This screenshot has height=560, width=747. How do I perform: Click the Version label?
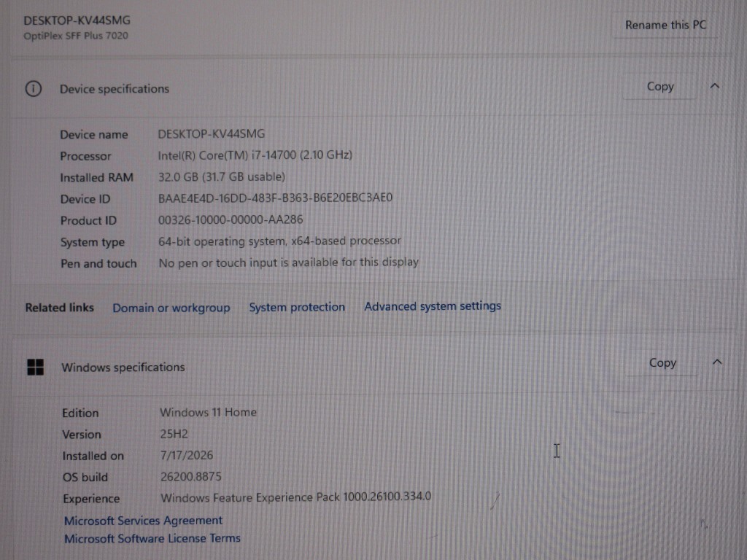click(x=82, y=435)
